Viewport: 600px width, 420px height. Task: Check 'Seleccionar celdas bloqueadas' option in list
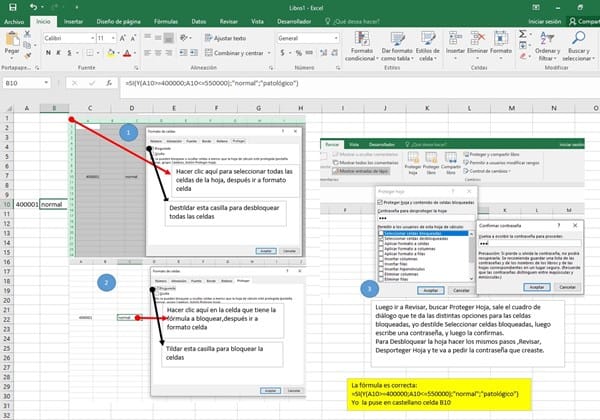pyautogui.click(x=381, y=233)
